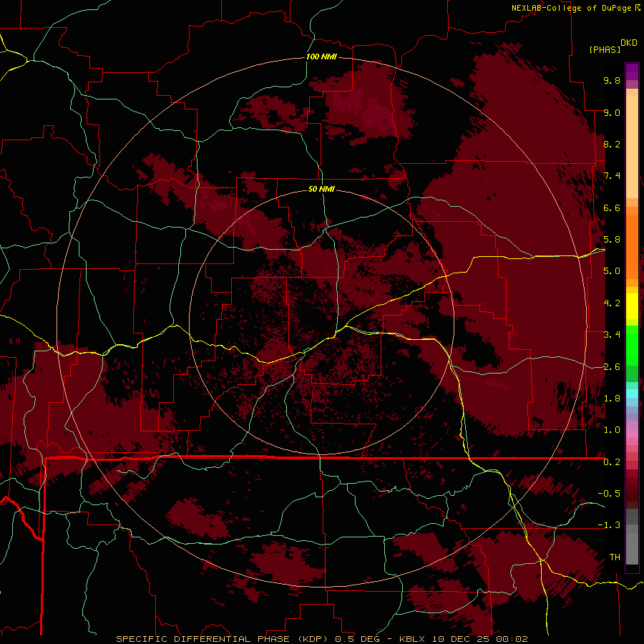Click the 1.0 value on the scale
Image resolution: width=644 pixels, height=644 pixels.
point(612,430)
